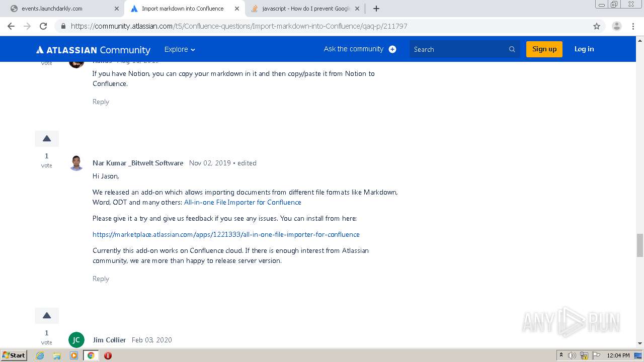The width and height of the screenshot is (644, 362).
Task: Click 'Nov 02, 2019' post date text
Action: [210, 163]
